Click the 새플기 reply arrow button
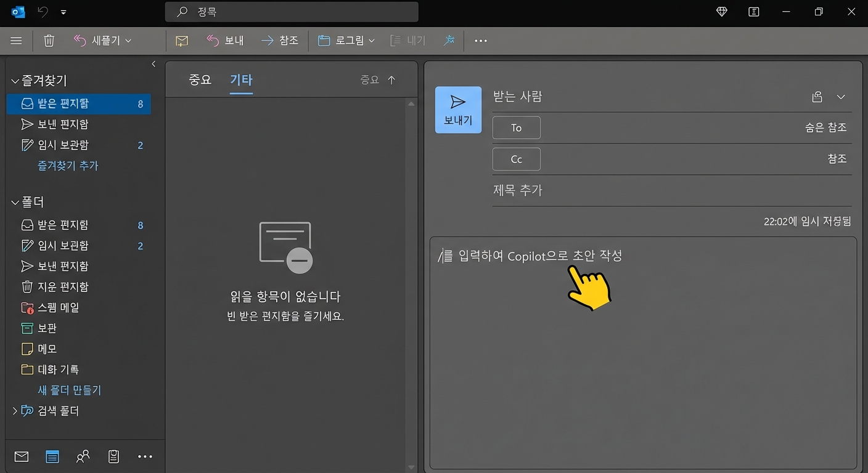Image resolution: width=868 pixels, height=473 pixels. (x=97, y=41)
